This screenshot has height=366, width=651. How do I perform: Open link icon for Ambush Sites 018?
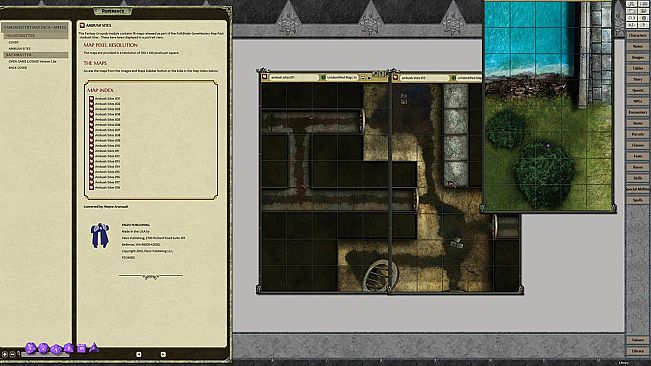tap(91, 188)
